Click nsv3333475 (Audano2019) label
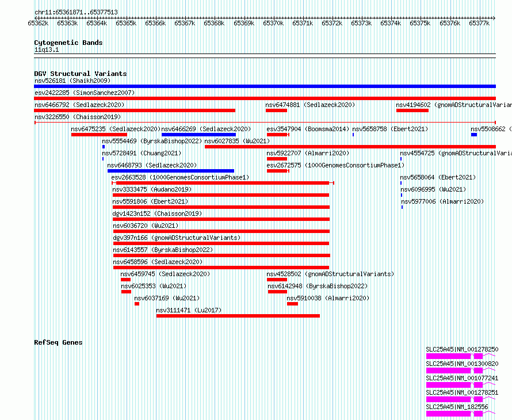Viewport: 512px width, 420px height. 152,189
